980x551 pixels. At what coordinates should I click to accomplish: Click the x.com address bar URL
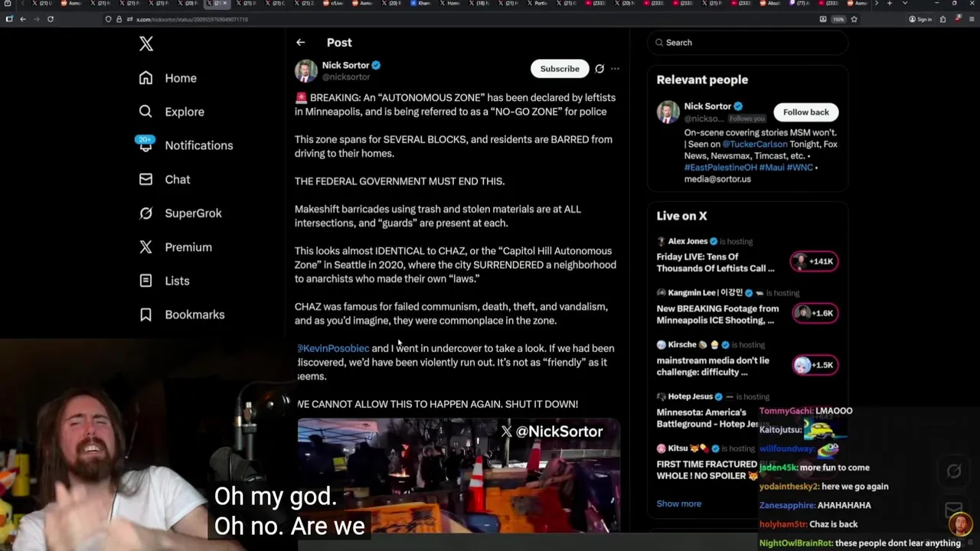192,19
